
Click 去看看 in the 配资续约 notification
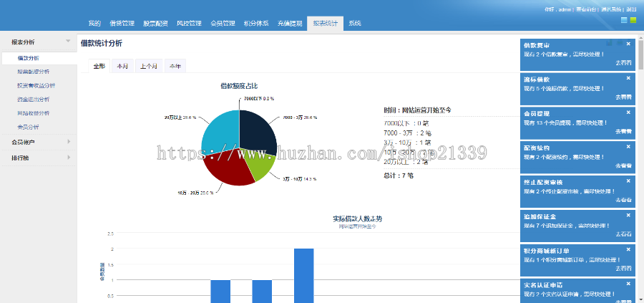coord(623,165)
